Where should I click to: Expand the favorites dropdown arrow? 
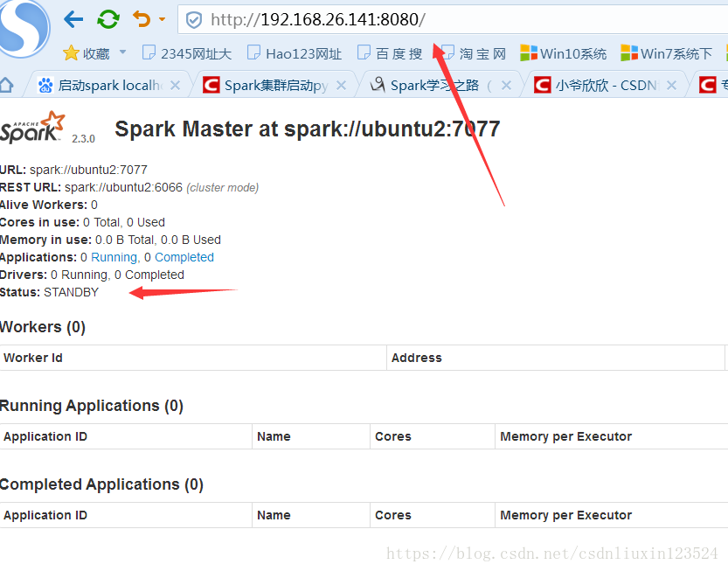pyautogui.click(x=122, y=52)
